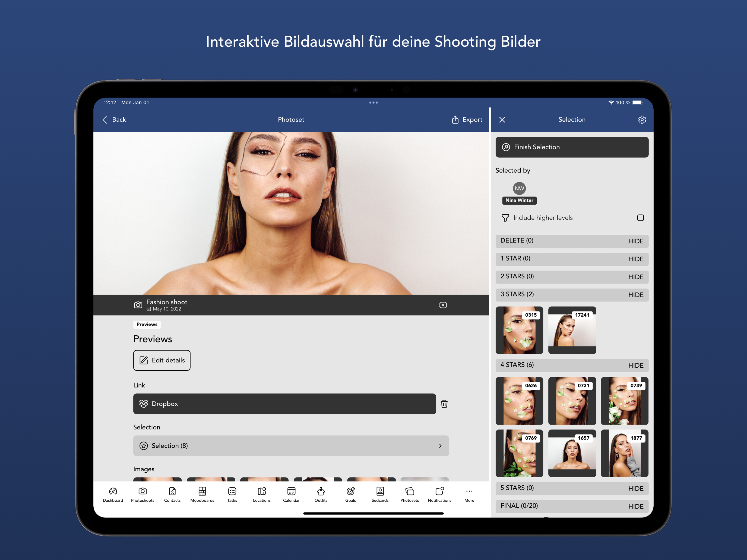Image resolution: width=747 pixels, height=560 pixels.
Task: Close the Selection panel
Action: tap(502, 119)
